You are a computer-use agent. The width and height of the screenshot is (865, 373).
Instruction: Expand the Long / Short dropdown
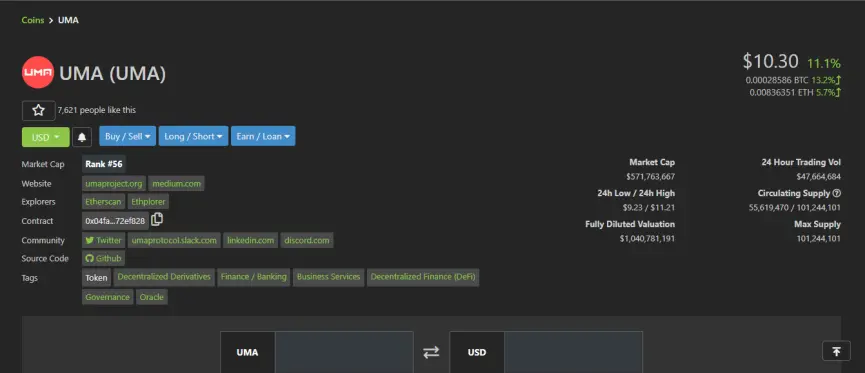(x=193, y=136)
